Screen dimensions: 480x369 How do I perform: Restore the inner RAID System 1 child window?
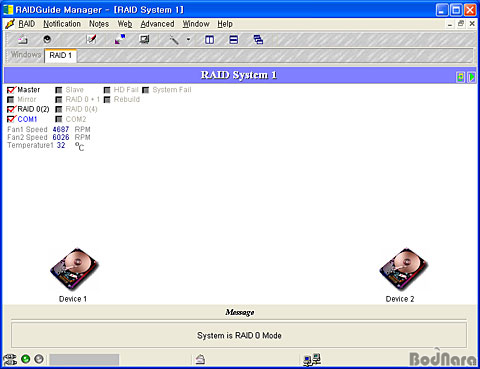461,24
